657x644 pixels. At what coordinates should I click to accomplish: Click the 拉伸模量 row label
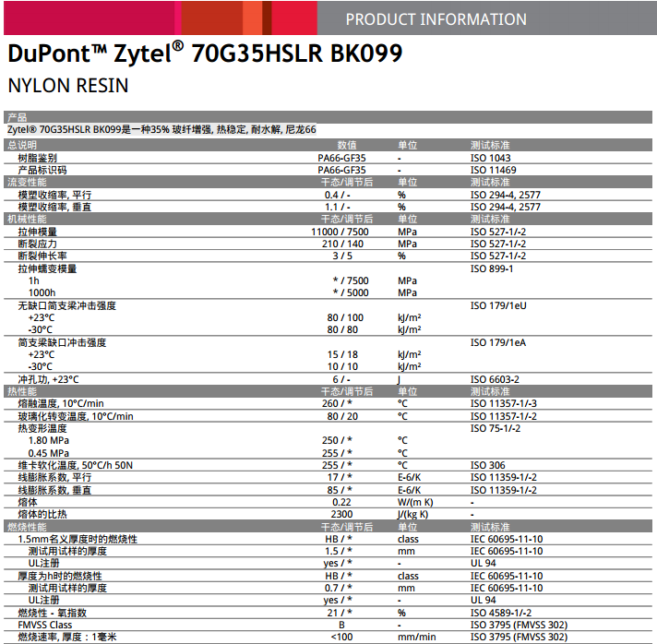click(37, 232)
